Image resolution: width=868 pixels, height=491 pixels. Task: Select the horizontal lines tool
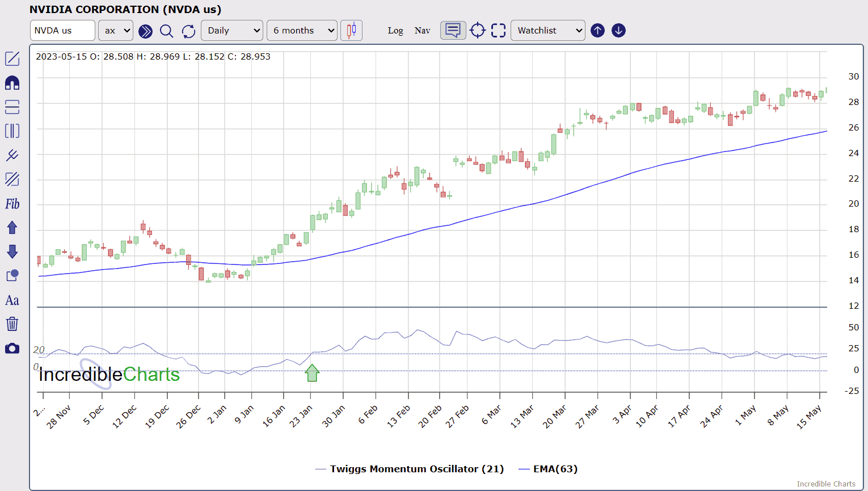click(12, 107)
